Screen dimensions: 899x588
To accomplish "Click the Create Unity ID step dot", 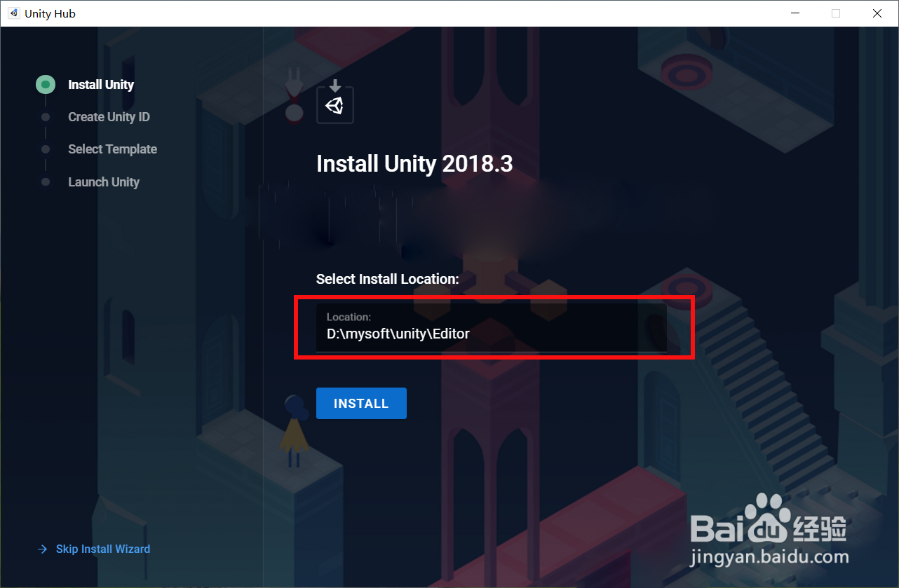I will (46, 117).
